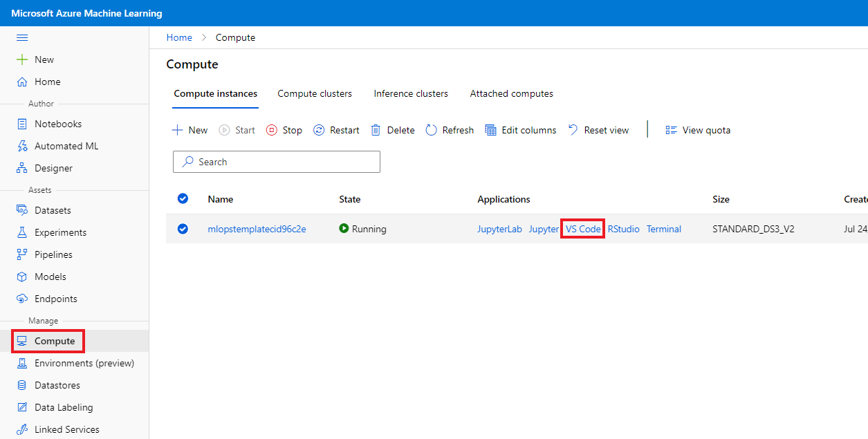Click the Environments (preview) icon
This screenshot has width=868, height=439.
pos(22,363)
